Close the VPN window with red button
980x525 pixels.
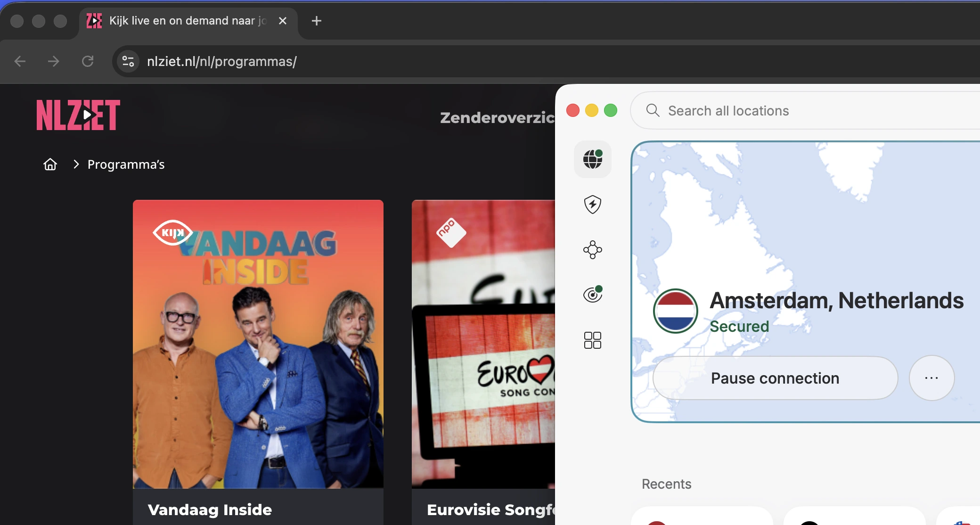[573, 110]
